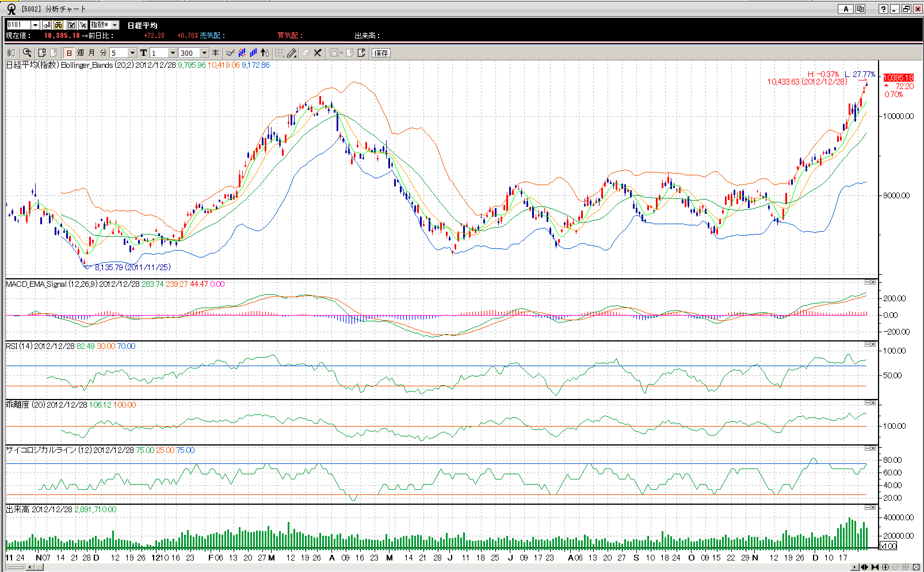Click the A font button in title bar
This screenshot has height=572, width=924.
point(846,9)
